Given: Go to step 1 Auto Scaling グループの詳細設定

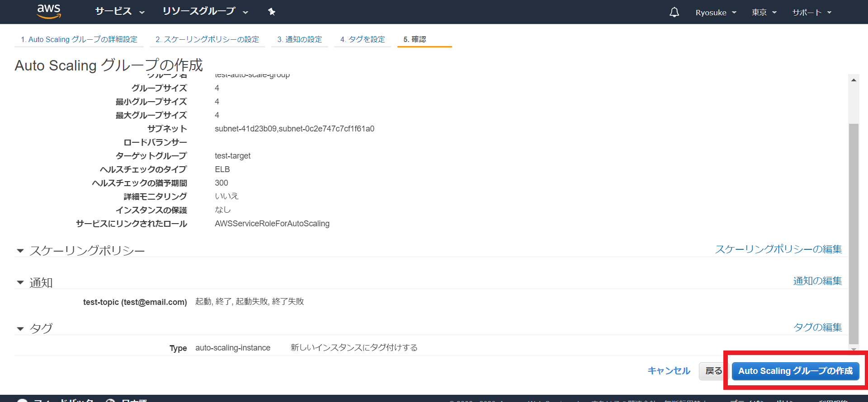Looking at the screenshot, I should pyautogui.click(x=79, y=39).
